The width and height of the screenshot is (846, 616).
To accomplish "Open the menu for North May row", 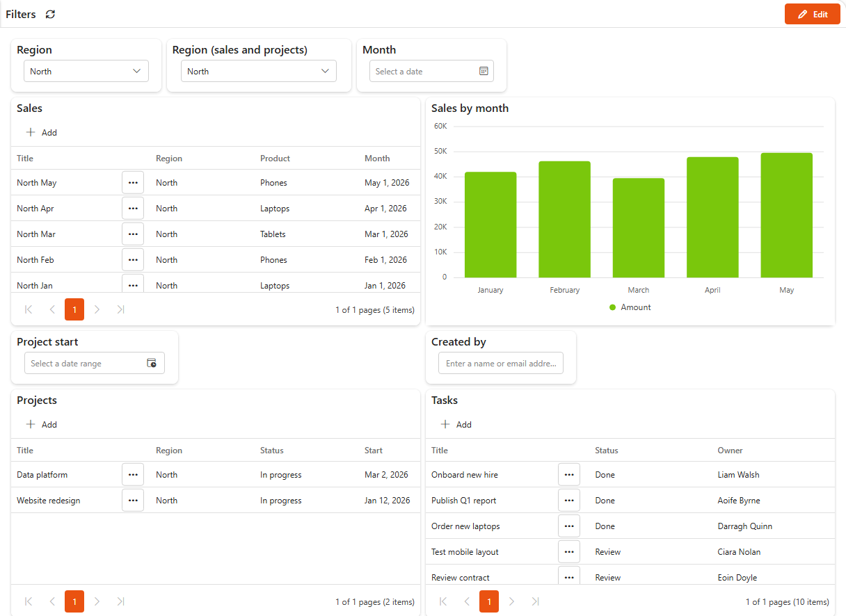I will point(133,183).
